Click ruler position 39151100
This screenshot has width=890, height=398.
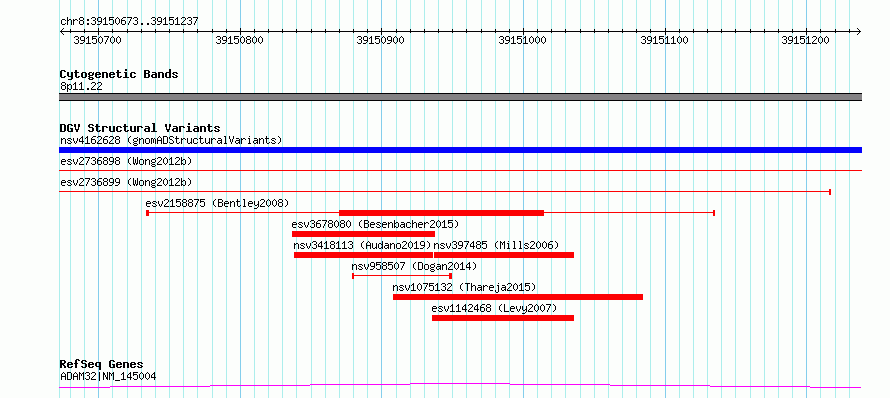pyautogui.click(x=664, y=40)
